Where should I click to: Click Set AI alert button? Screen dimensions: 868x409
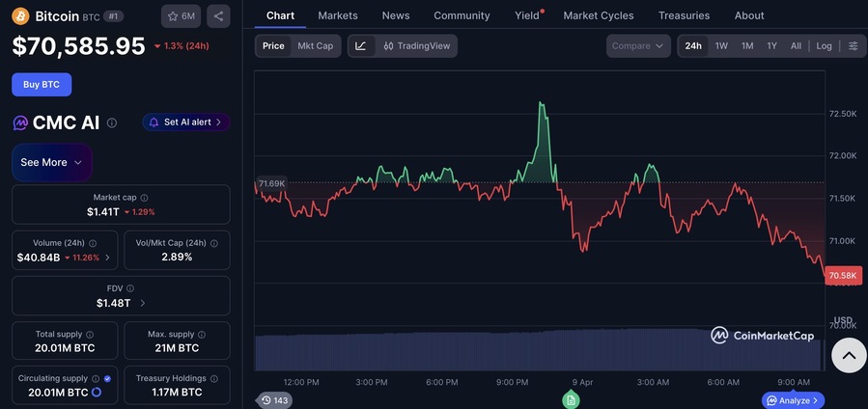pos(186,123)
